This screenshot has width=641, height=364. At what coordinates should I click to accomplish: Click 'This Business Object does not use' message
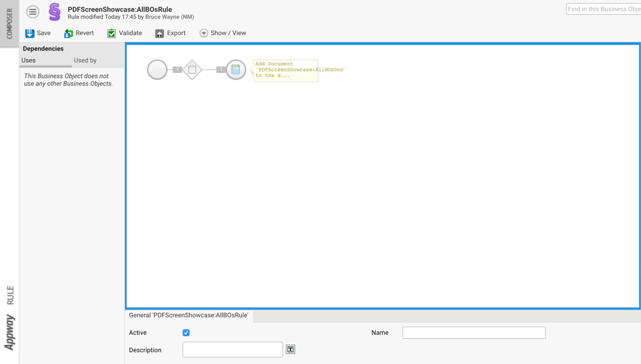(x=68, y=80)
